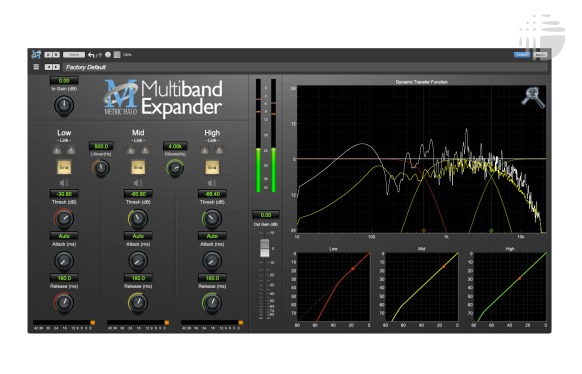
Task: Toggle High band right link button
Action: 219,150
